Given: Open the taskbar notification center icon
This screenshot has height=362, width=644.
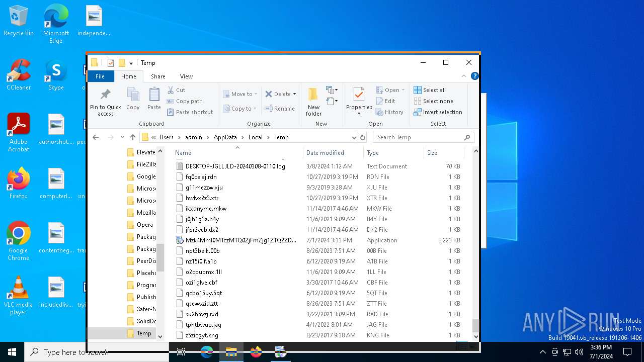Looking at the screenshot, I should [x=627, y=352].
